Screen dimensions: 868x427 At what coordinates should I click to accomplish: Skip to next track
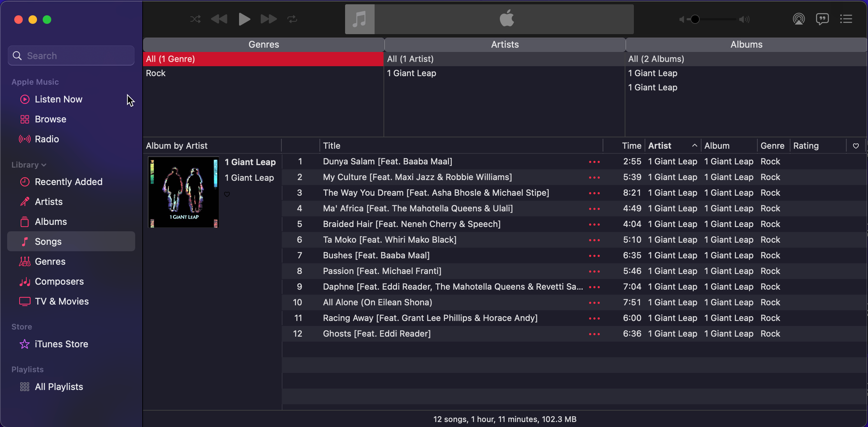click(x=269, y=19)
